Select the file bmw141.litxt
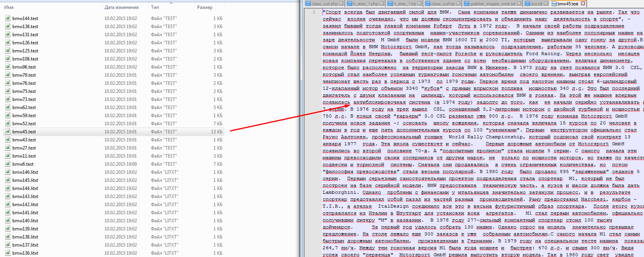This screenshot has height=257, width=644. click(25, 212)
